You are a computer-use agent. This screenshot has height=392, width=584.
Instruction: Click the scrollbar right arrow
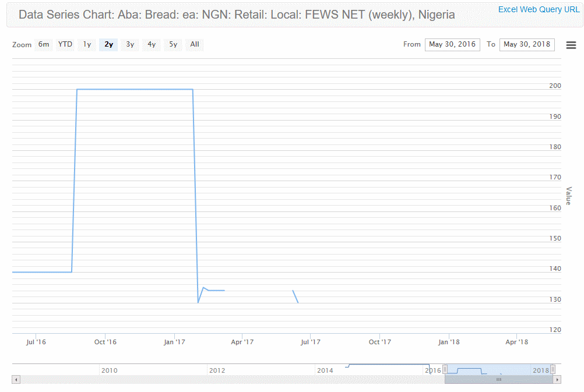point(557,380)
